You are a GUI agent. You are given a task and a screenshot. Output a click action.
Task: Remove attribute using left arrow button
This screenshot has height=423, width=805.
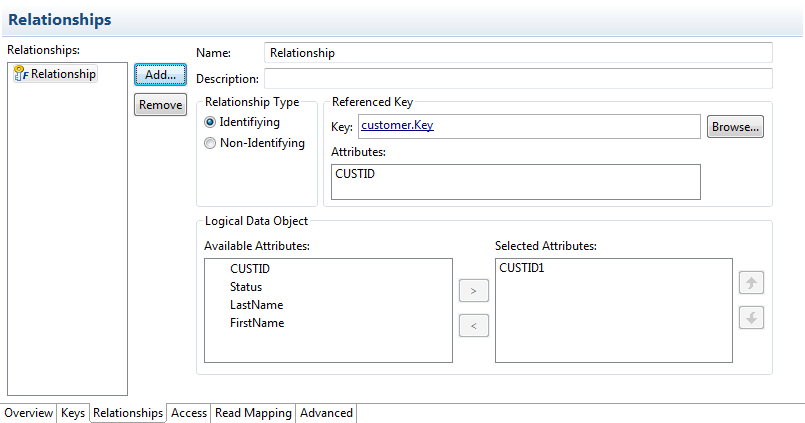click(473, 325)
